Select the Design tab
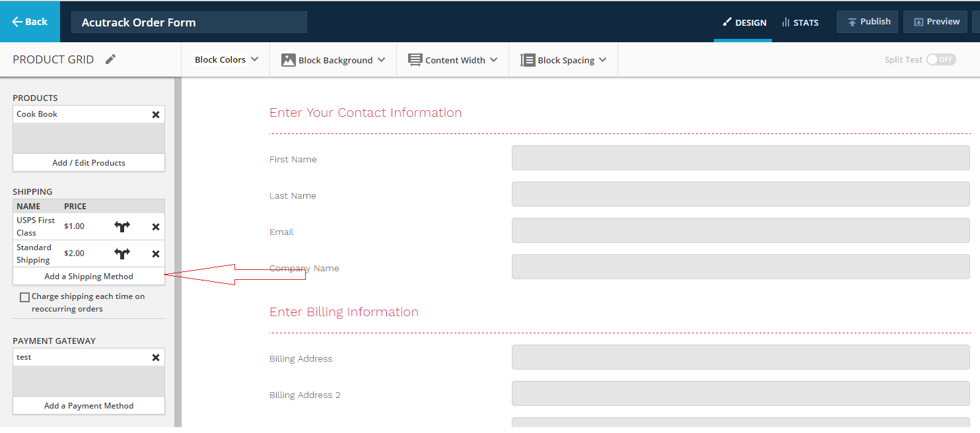The height and width of the screenshot is (433, 980). (744, 22)
